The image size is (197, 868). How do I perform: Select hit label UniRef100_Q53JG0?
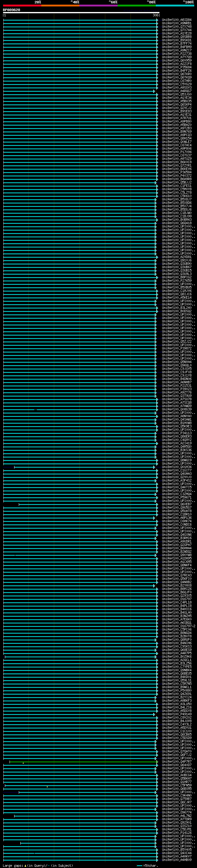[176, 94]
